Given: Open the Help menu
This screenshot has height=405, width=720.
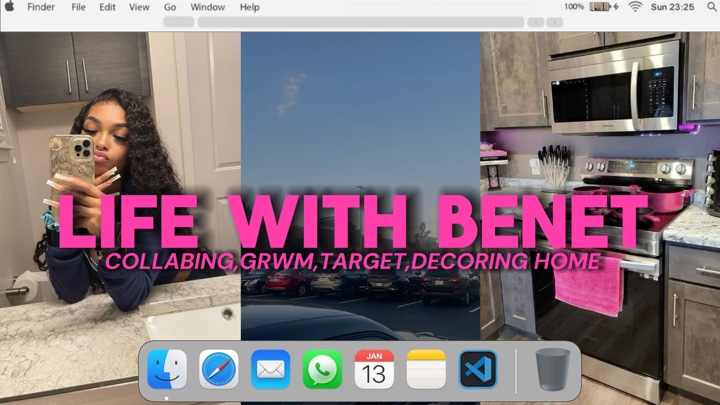Looking at the screenshot, I should pyautogui.click(x=249, y=7).
